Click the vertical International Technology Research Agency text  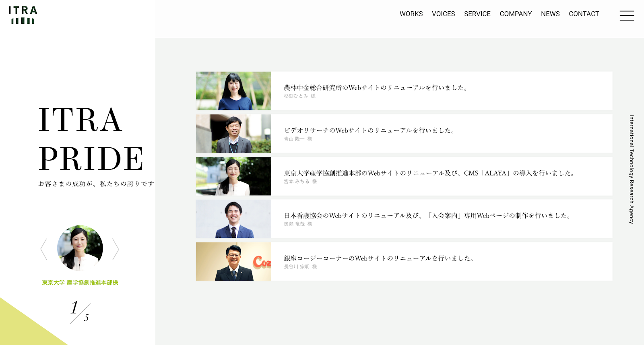(632, 169)
